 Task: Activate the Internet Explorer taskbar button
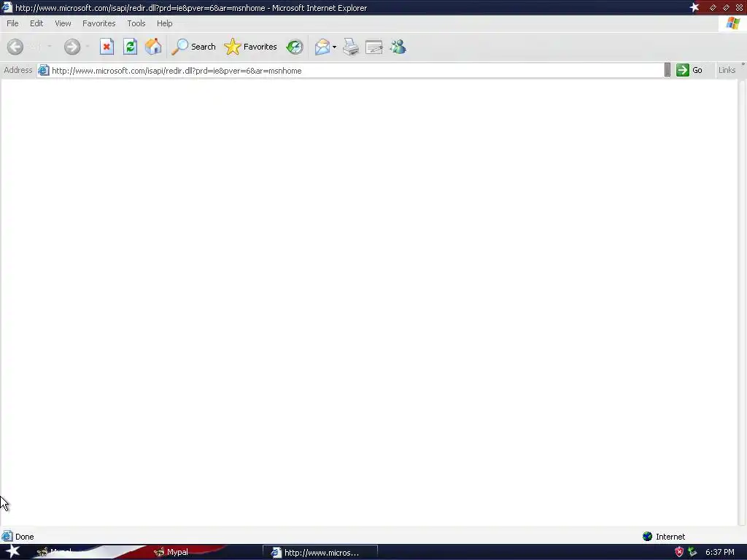[x=320, y=553]
